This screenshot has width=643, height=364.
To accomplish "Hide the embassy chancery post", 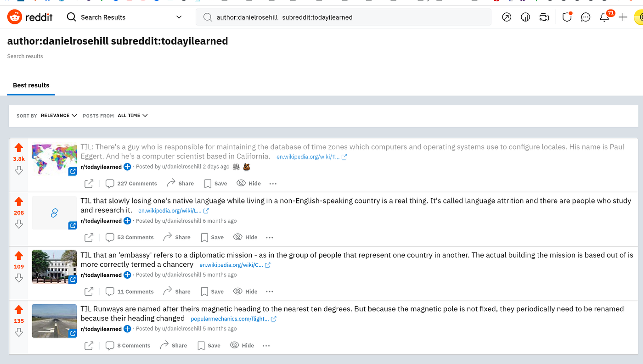I will coord(245,291).
